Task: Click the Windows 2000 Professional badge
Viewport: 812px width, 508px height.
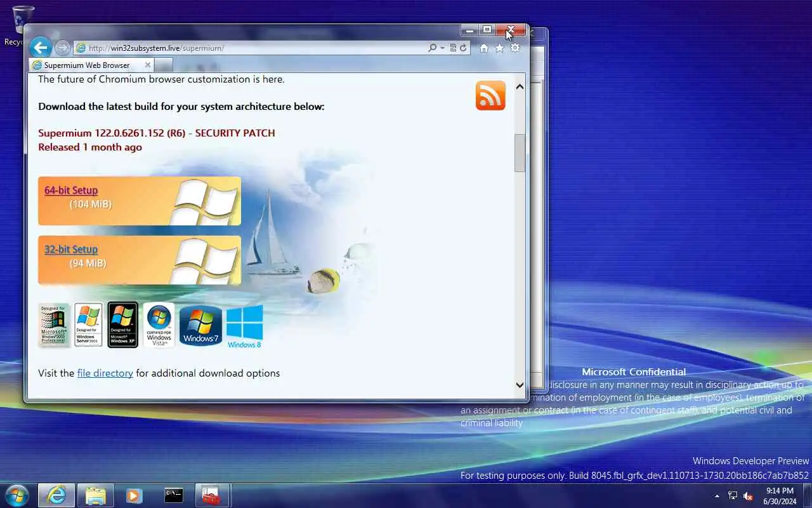Action: (54, 325)
